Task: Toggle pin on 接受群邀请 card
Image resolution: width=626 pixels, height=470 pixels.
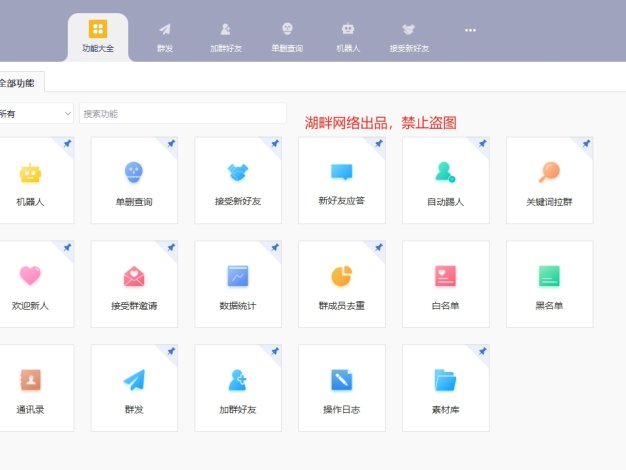Action: 171,247
